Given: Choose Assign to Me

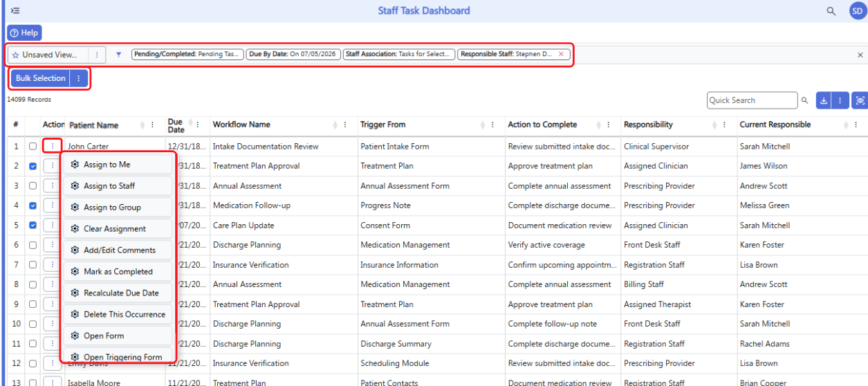Looking at the screenshot, I should click(118, 165).
